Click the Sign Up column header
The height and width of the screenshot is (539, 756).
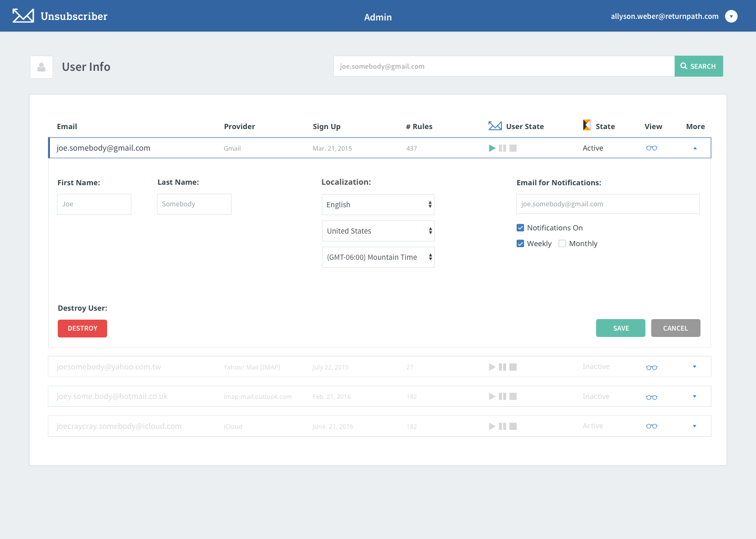pos(327,126)
